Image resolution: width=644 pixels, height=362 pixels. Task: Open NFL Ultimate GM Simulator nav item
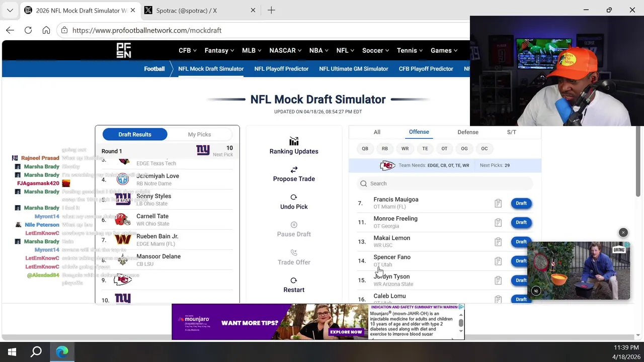pyautogui.click(x=354, y=69)
